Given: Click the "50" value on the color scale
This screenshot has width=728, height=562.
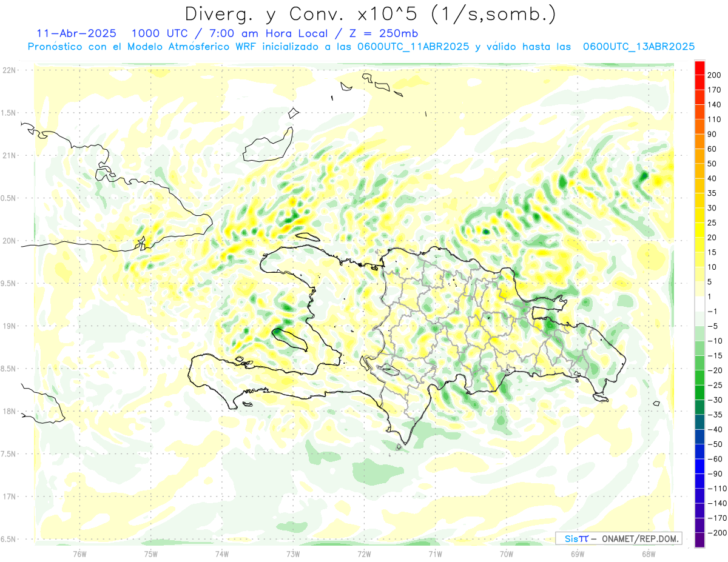Looking at the screenshot, I should pyautogui.click(x=713, y=164).
